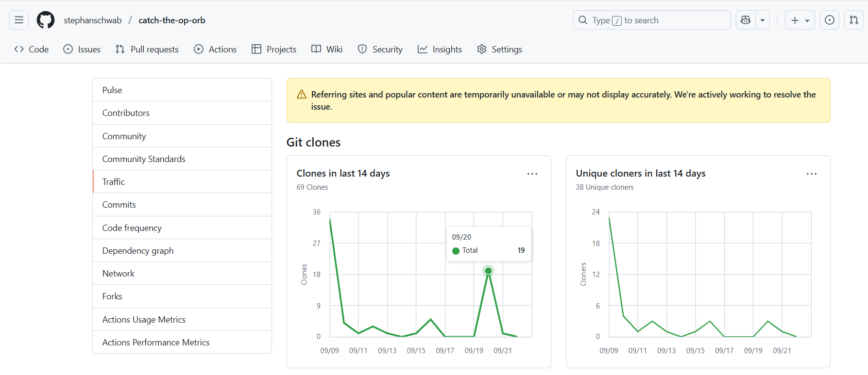Screen dimensions: 868x375
Task: Open the Insights tab
Action: (440, 49)
